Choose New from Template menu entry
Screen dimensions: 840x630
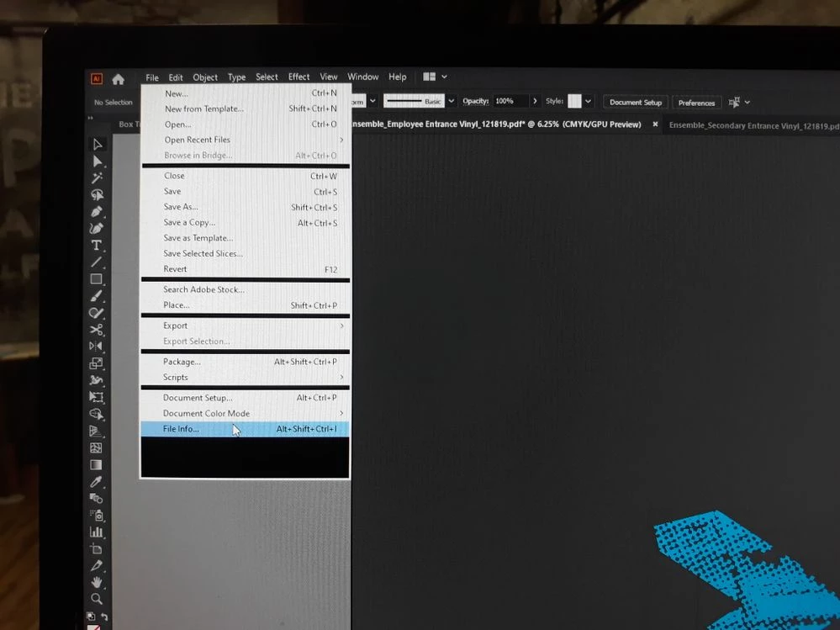click(246, 109)
